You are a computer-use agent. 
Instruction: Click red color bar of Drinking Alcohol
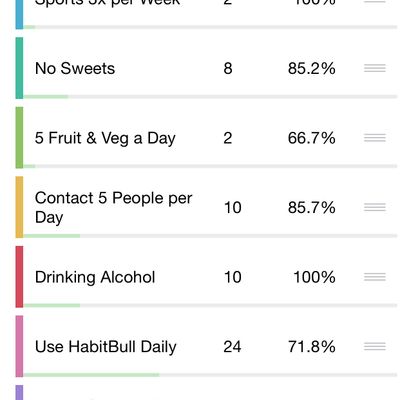coord(19,277)
